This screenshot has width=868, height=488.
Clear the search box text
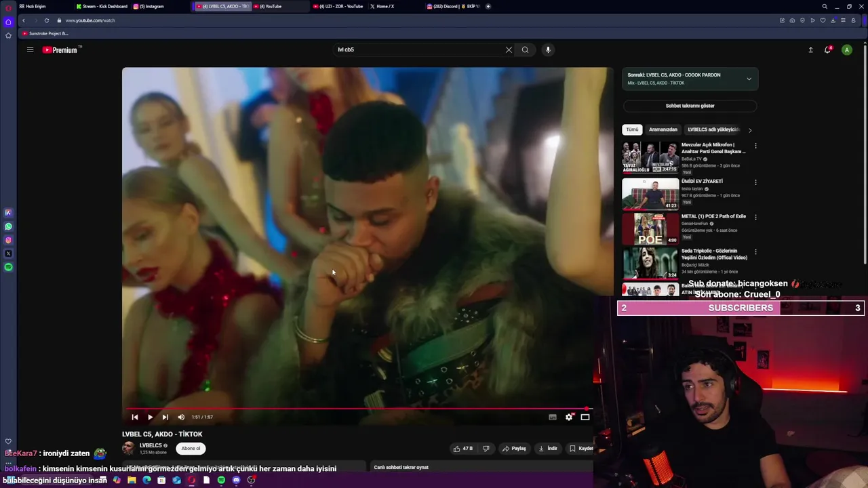point(509,49)
